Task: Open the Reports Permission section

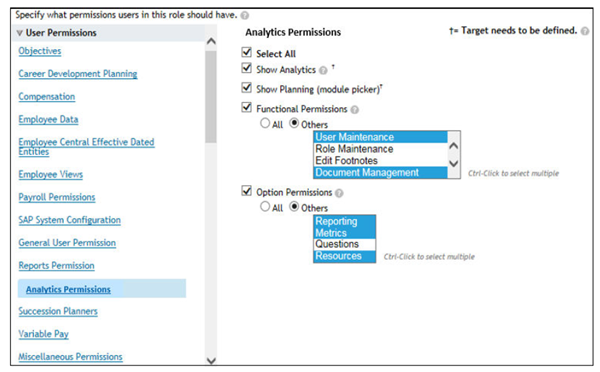Action: pyautogui.click(x=56, y=266)
